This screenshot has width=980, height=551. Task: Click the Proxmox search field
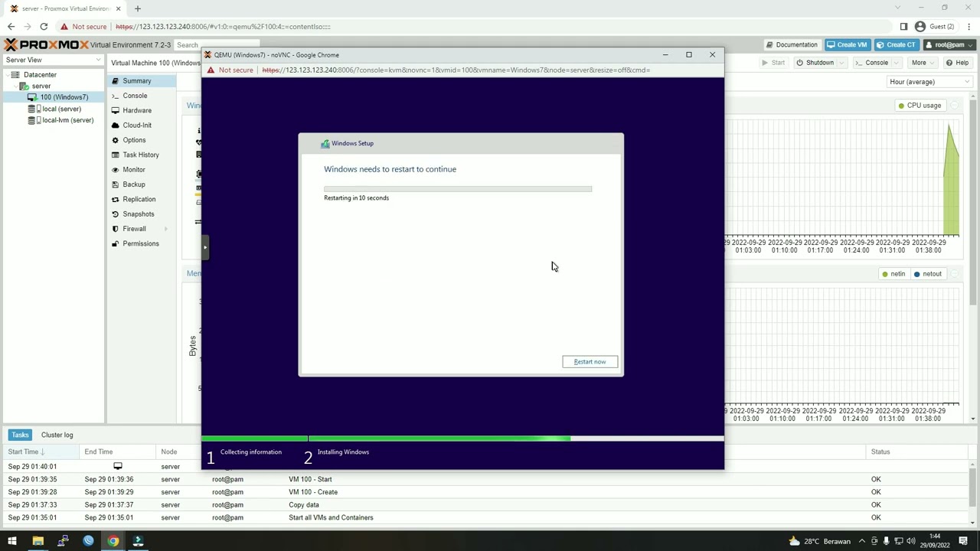pos(217,45)
